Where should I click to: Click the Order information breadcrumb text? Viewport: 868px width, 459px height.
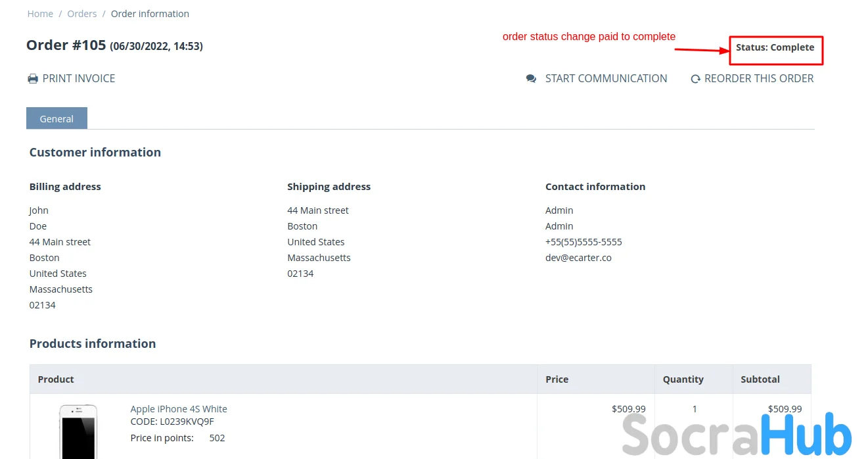click(x=150, y=14)
